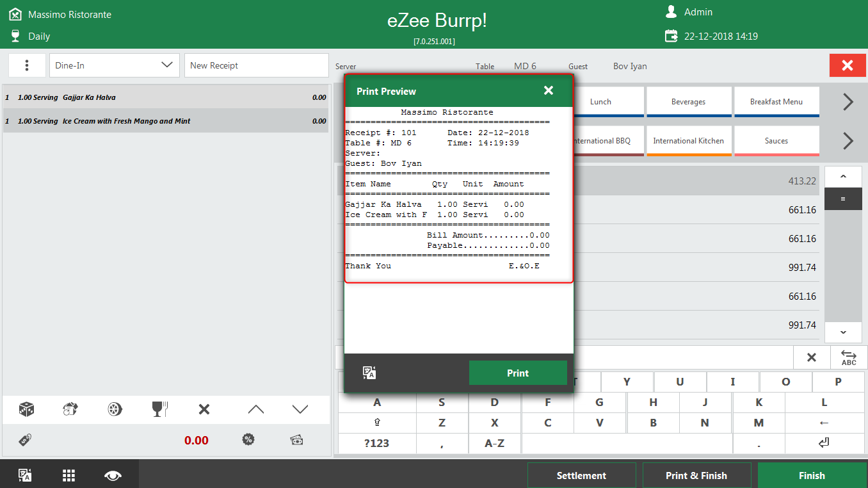Click the comma key on the keyboard
The width and height of the screenshot is (868, 488).
point(442,443)
